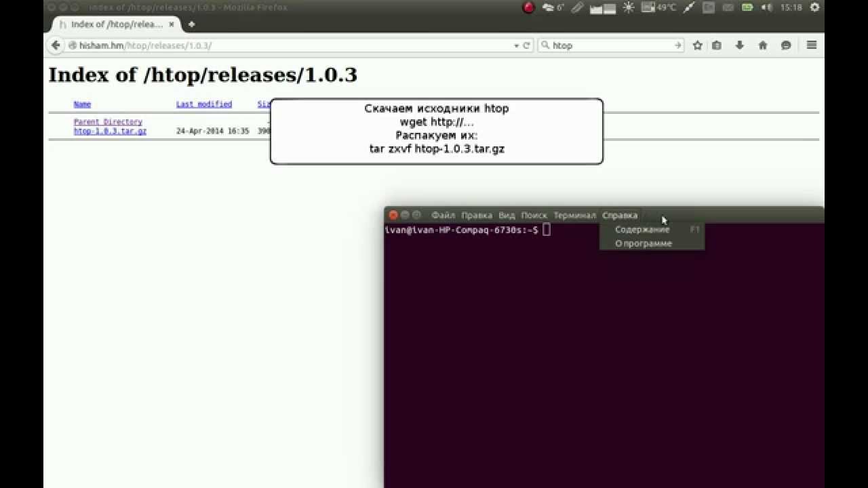Image resolution: width=868 pixels, height=488 pixels.
Task: Open a new Firefox tab
Action: (192, 24)
